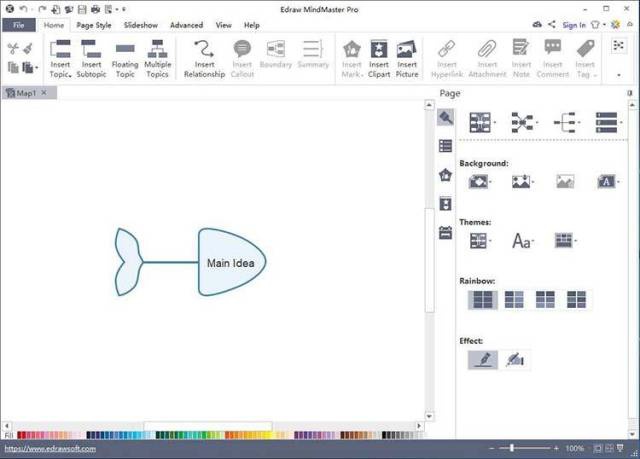The width and height of the screenshot is (640, 459).
Task: Click the Insert Callout icon
Action: tap(242, 49)
